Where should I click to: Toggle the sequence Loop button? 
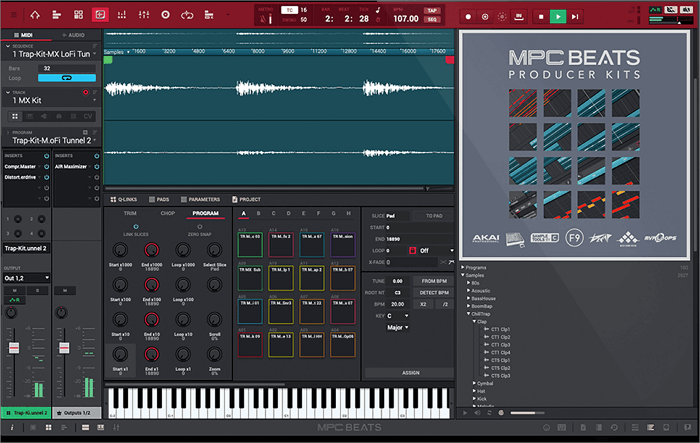click(67, 77)
